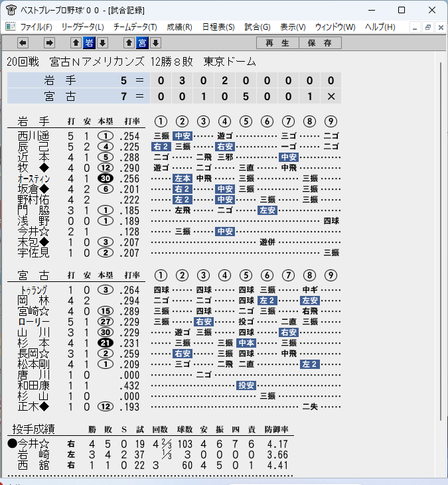Image resolution: width=448 pixels, height=485 pixels.
Task: Click 中ギ result in トゥラング's row
Action: pos(310,290)
